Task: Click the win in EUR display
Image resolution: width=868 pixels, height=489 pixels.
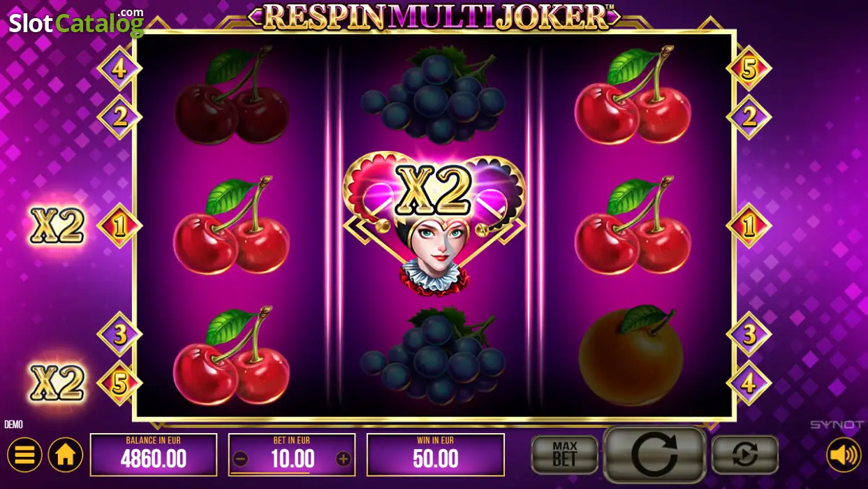Action: 436,455
